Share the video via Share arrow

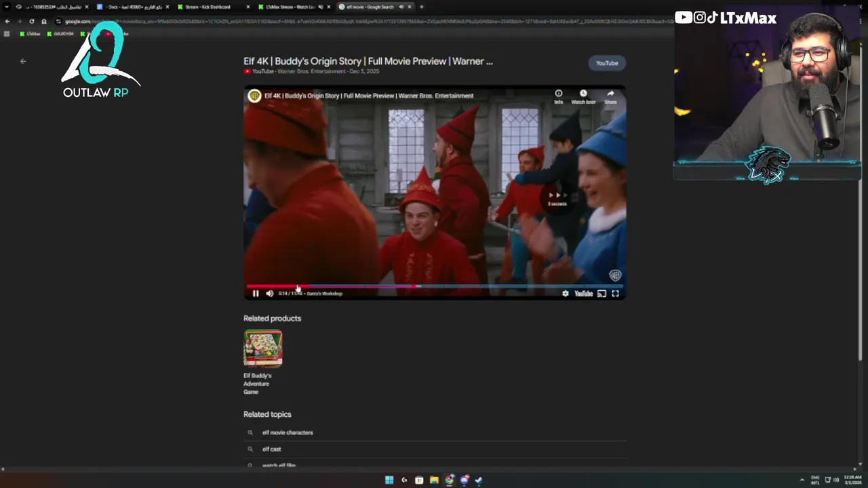tap(610, 96)
